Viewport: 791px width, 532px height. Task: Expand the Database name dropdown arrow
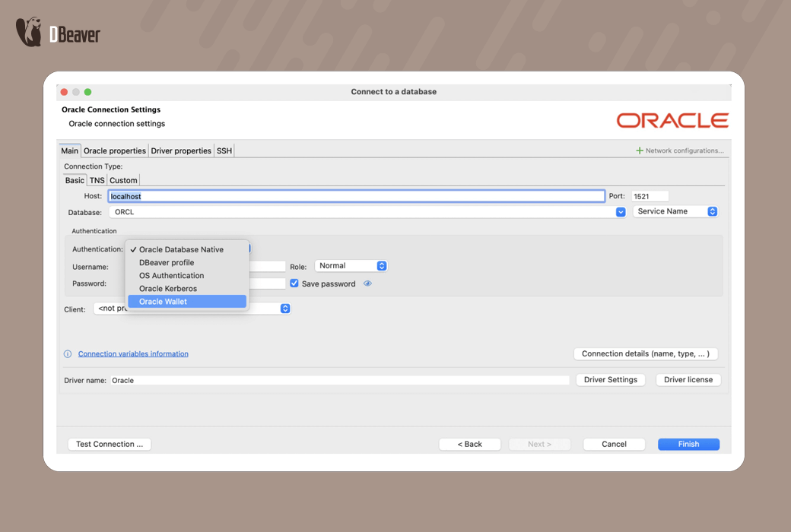[621, 212]
